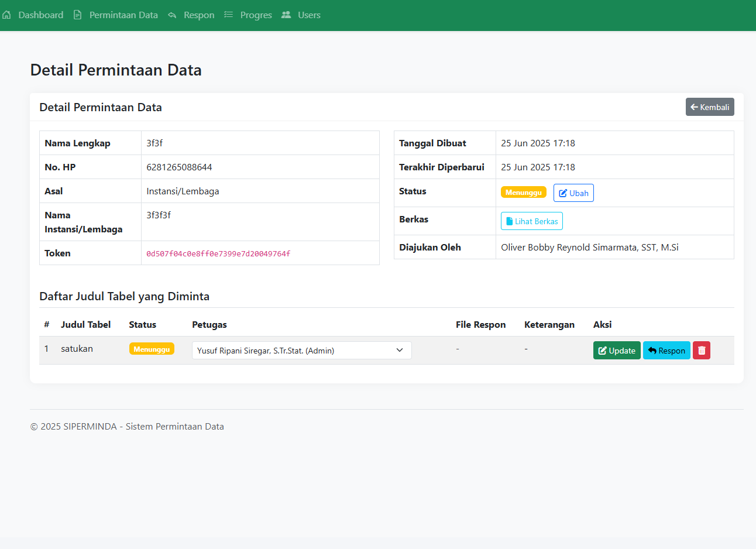This screenshot has height=549, width=756.
Task: Open Lihat Berkas to view the file
Action: [532, 221]
